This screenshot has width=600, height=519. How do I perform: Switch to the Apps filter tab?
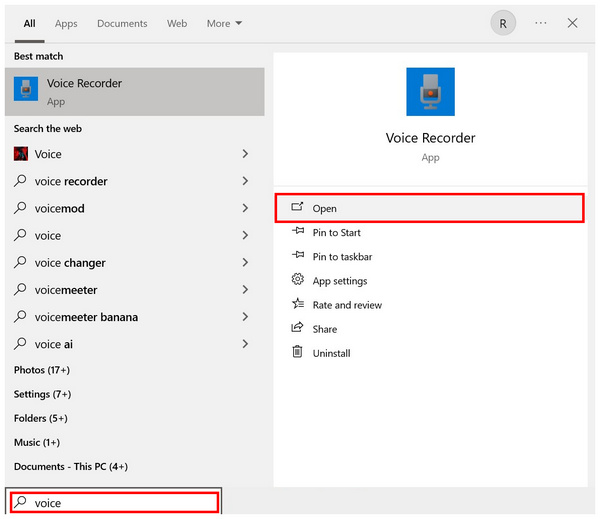[66, 24]
